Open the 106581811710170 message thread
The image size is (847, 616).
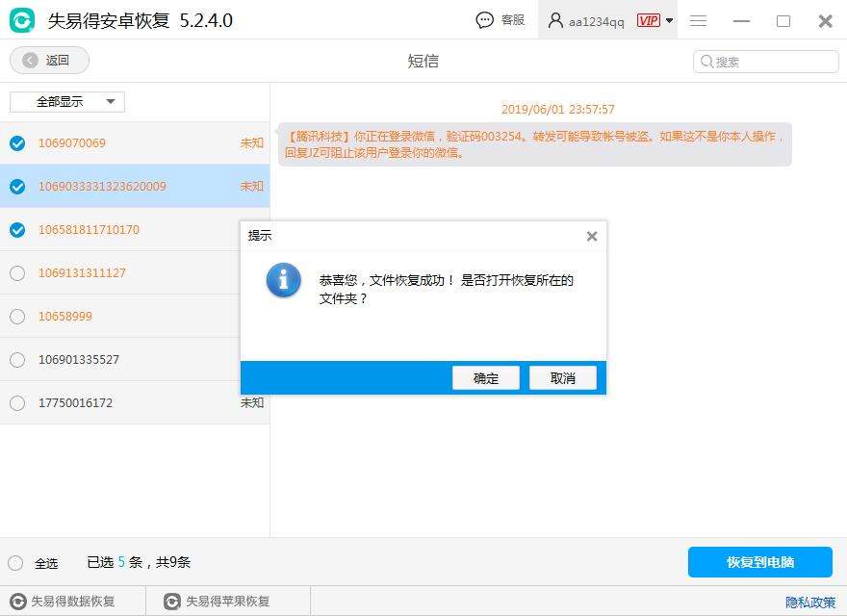coord(120,230)
